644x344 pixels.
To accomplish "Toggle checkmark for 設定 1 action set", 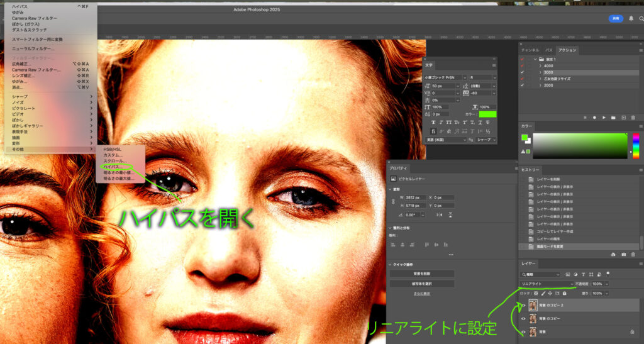I will click(522, 59).
